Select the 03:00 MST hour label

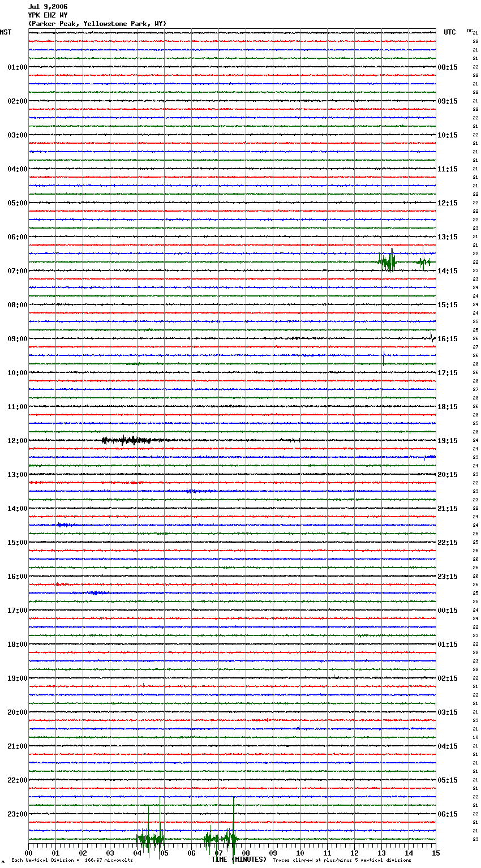(18, 135)
